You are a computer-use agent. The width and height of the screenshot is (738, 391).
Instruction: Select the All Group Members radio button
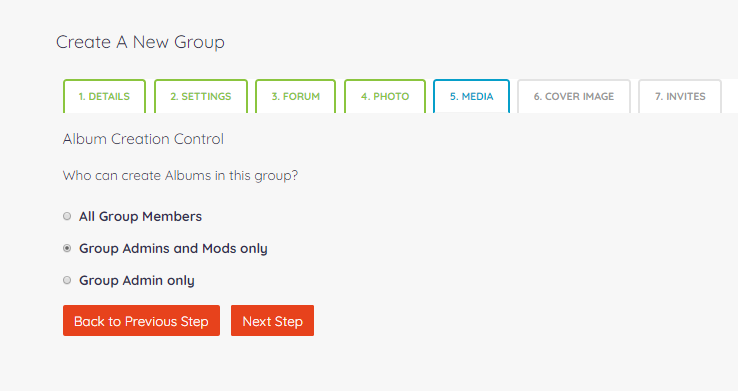[67, 216]
